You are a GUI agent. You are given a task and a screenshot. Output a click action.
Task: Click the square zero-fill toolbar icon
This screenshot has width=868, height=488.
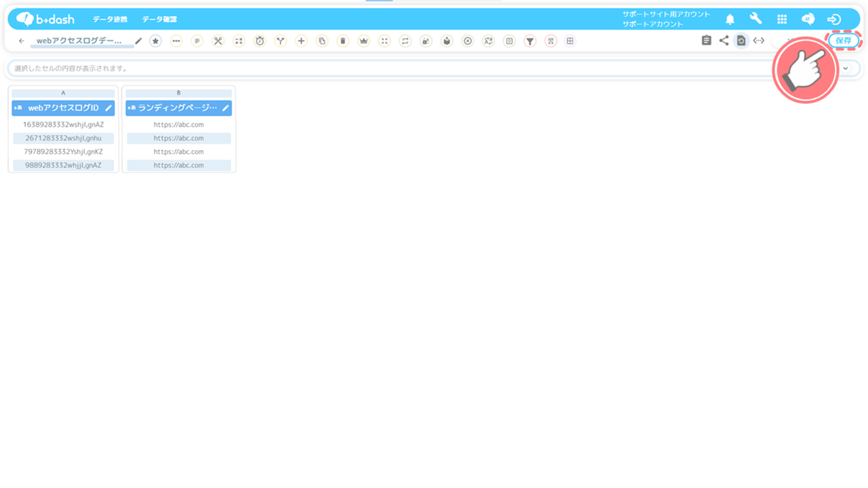[509, 41]
